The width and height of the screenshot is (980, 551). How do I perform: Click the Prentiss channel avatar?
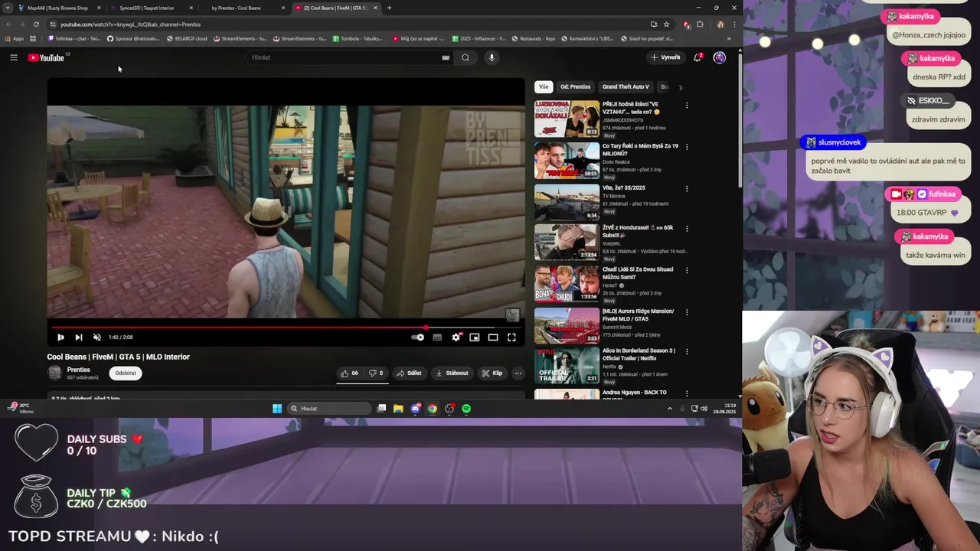point(54,373)
